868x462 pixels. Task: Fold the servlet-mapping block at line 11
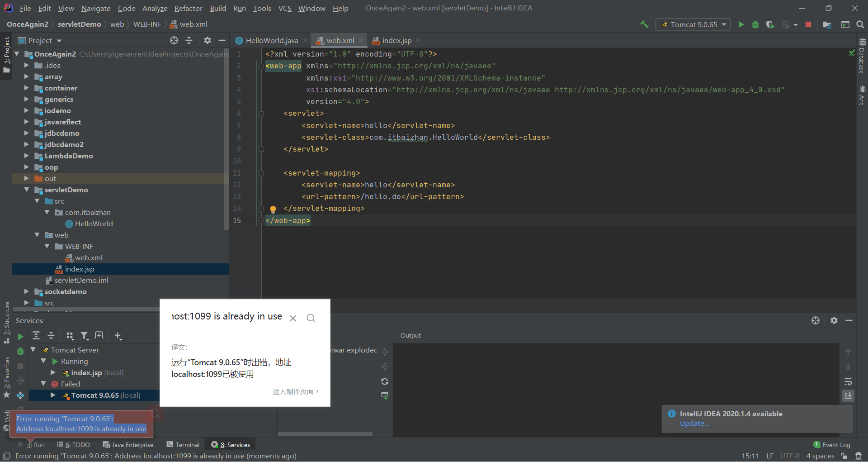click(x=261, y=173)
